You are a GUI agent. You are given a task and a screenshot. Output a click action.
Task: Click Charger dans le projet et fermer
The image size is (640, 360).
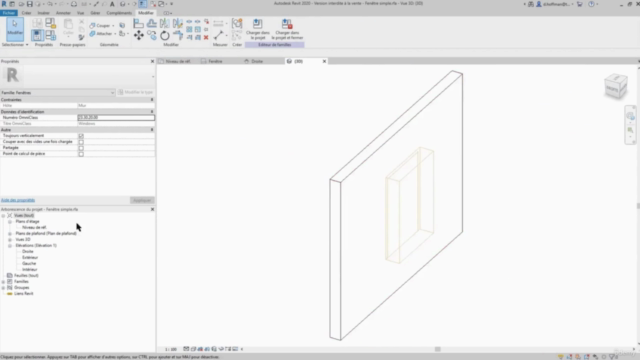coord(287,29)
